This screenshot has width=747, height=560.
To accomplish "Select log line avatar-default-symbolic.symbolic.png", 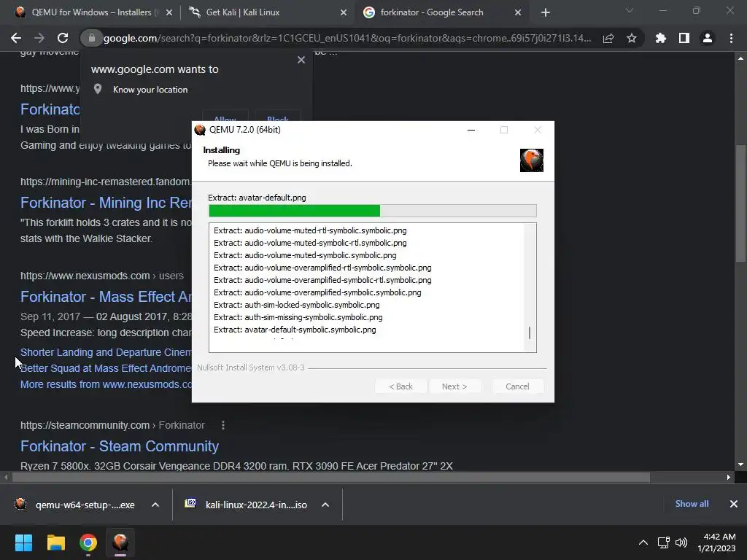I will (x=295, y=330).
